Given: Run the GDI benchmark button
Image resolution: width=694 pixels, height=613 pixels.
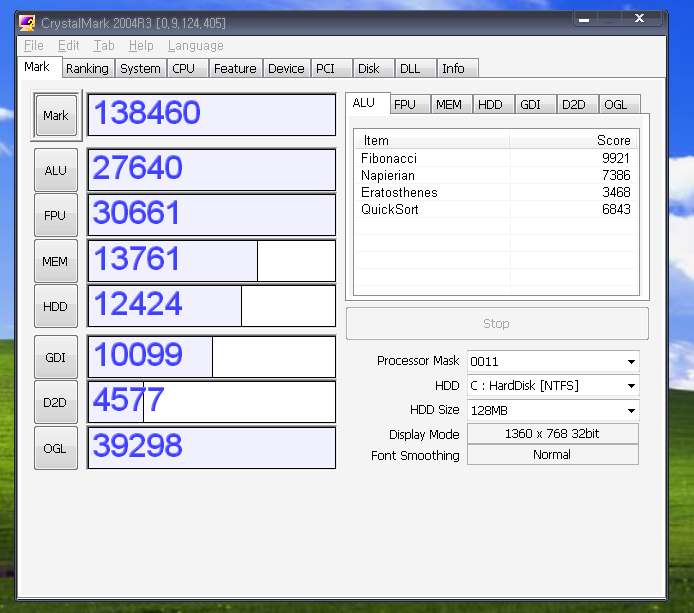Looking at the screenshot, I should pyautogui.click(x=56, y=357).
